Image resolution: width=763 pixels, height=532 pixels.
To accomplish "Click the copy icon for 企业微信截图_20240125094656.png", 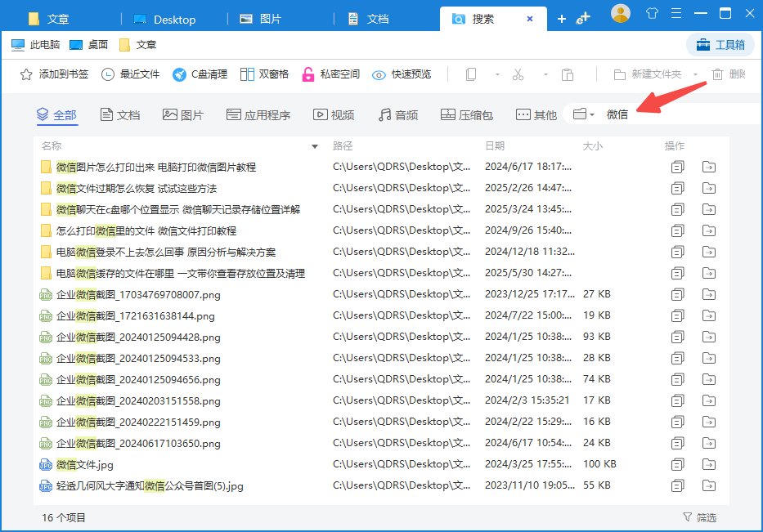I will click(677, 380).
